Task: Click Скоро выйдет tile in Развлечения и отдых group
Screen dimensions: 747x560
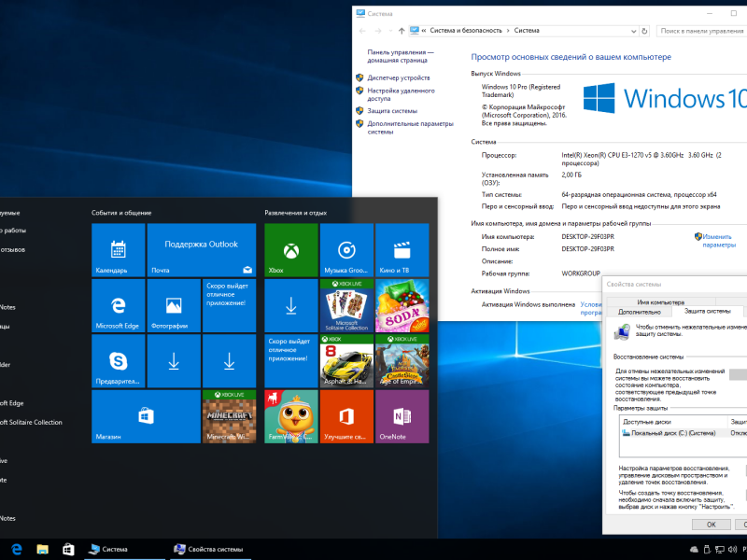Action: coord(291,361)
